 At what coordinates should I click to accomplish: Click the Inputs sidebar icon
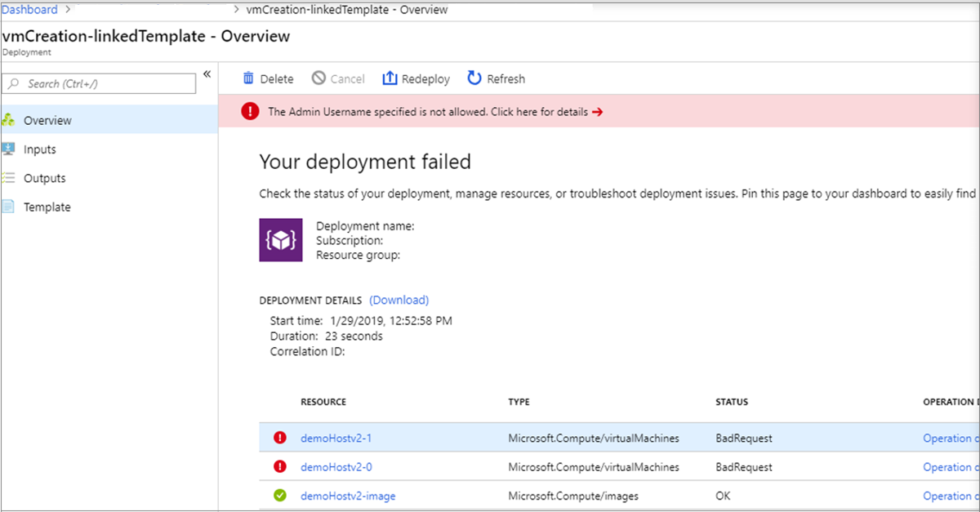(8, 149)
